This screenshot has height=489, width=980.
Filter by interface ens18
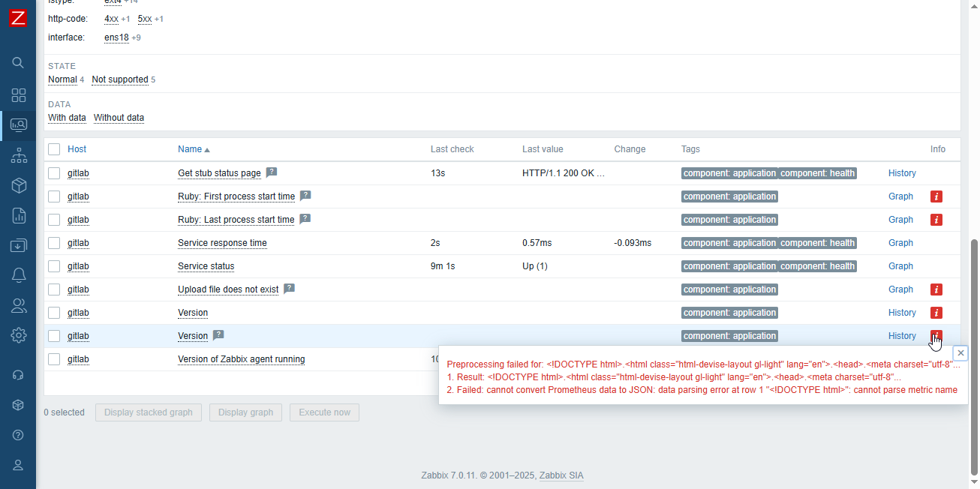pyautogui.click(x=116, y=37)
